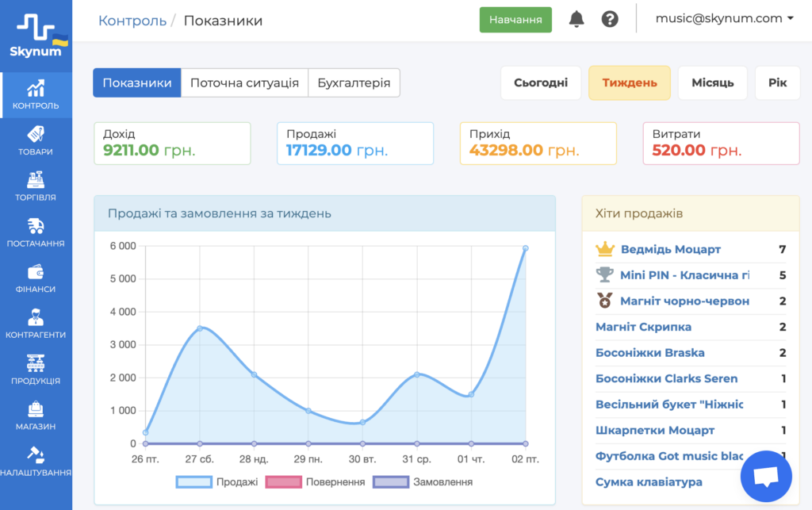Open Налаштування settings section
The width and height of the screenshot is (812, 510).
(36, 462)
